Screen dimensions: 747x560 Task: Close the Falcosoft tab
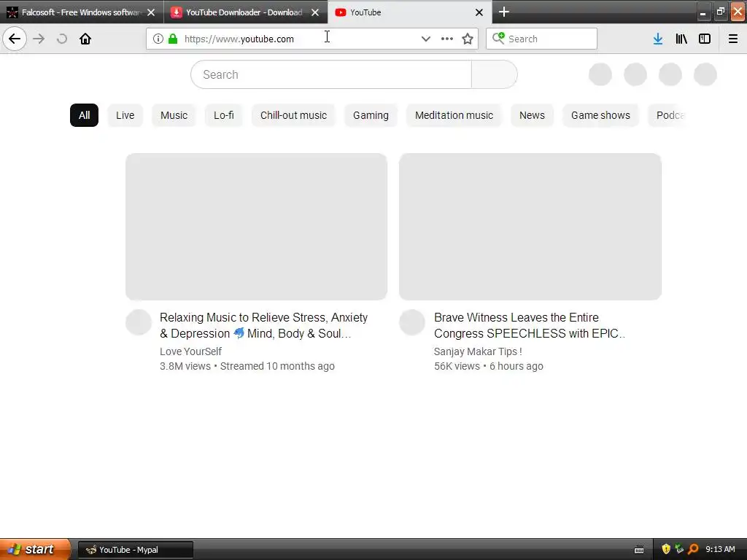click(x=151, y=12)
